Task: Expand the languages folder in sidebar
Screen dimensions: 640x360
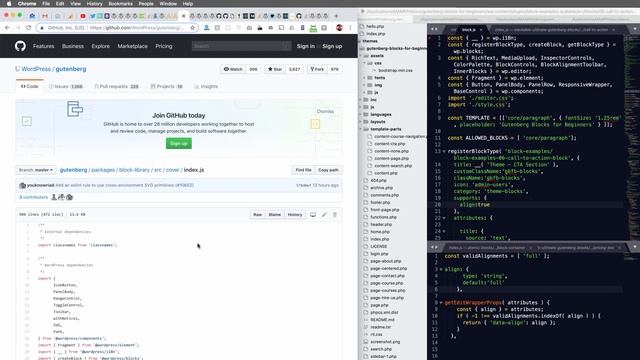Action: point(361,114)
